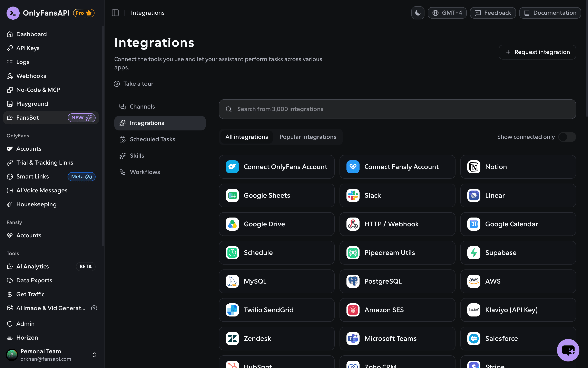Click the HTTP / Webhook icon
The image size is (588, 368).
pyautogui.click(x=353, y=224)
